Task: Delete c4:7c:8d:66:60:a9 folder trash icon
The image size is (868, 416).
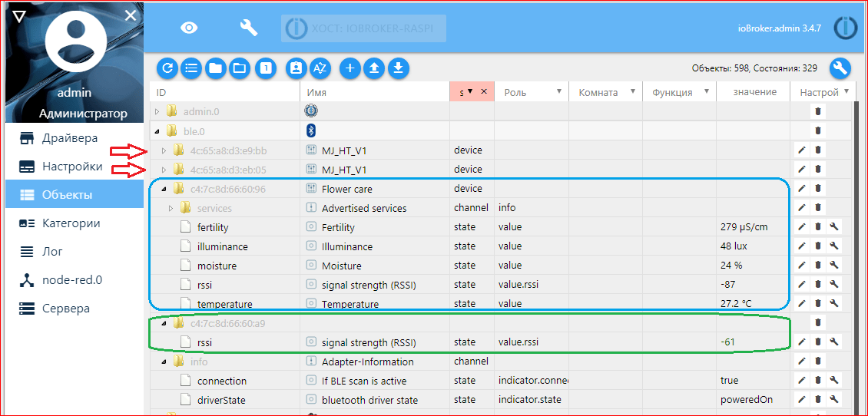Action: coord(817,322)
